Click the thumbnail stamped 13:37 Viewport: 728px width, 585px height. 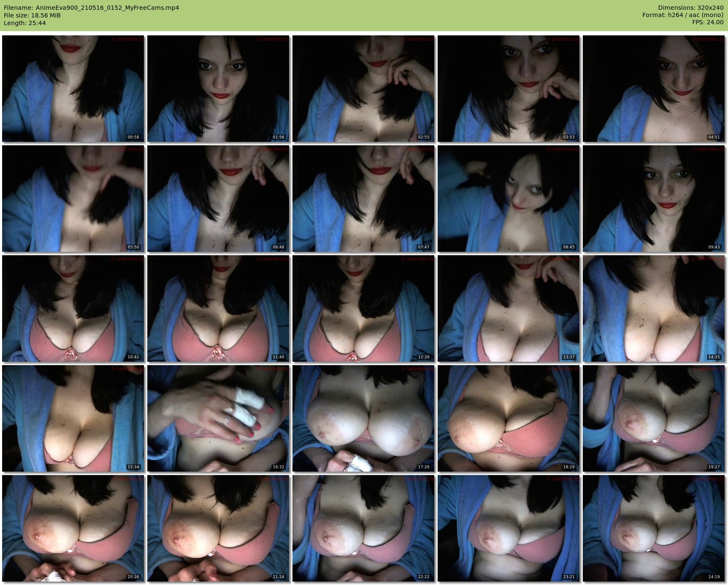[x=509, y=308]
